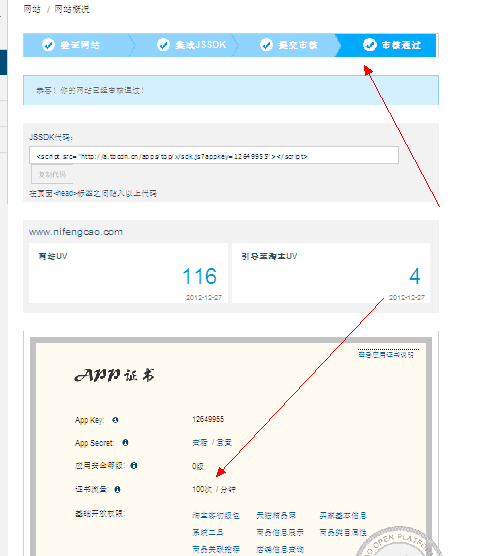The width and height of the screenshot is (496, 556).
Task: Click the 0级 security level value
Action: pyautogui.click(x=198, y=466)
